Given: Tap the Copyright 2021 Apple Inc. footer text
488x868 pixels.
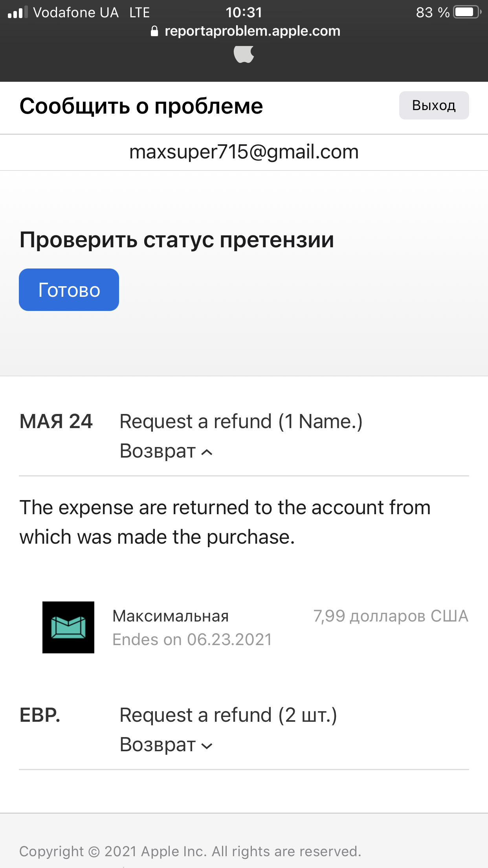Looking at the screenshot, I should 190,851.
